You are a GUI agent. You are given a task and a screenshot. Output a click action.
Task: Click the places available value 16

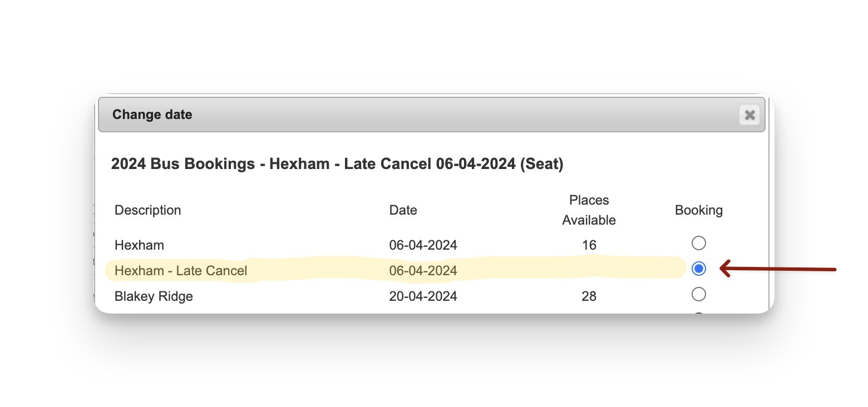(588, 245)
